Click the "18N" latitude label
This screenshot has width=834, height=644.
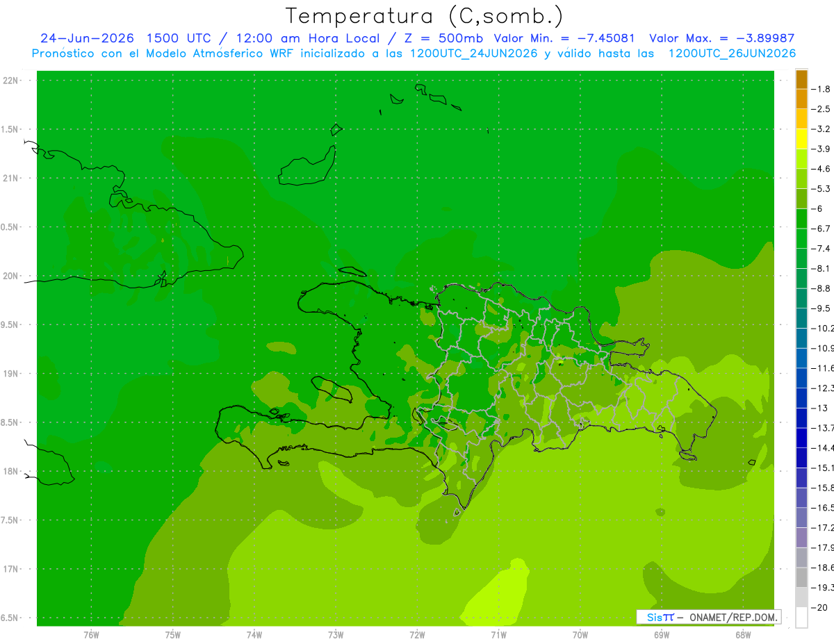pos(11,471)
